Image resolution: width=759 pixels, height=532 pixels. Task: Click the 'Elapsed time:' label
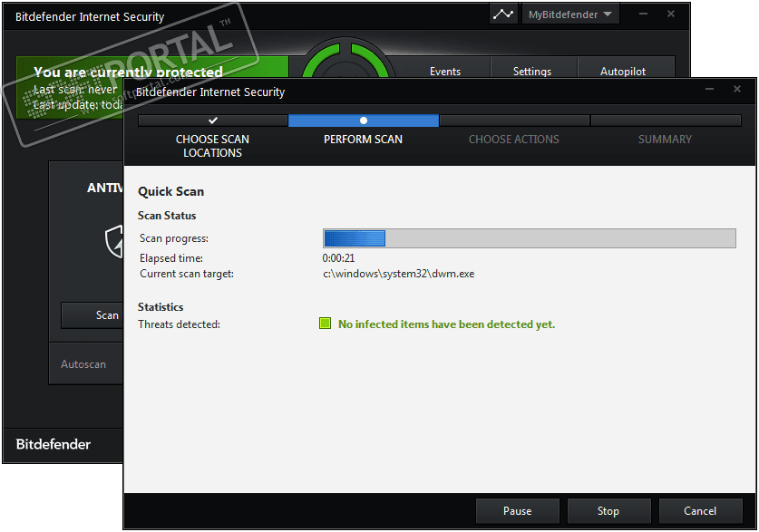coord(171,258)
